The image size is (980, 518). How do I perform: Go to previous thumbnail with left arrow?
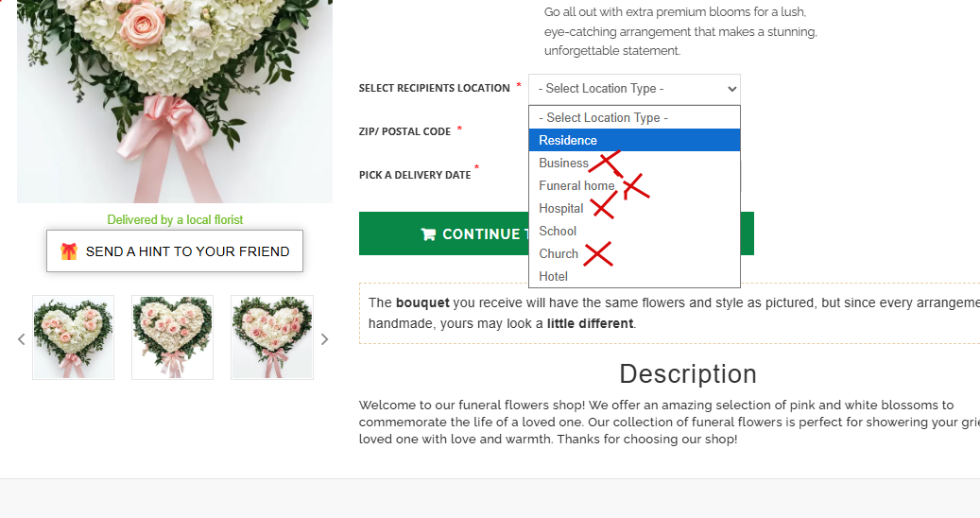(x=21, y=339)
